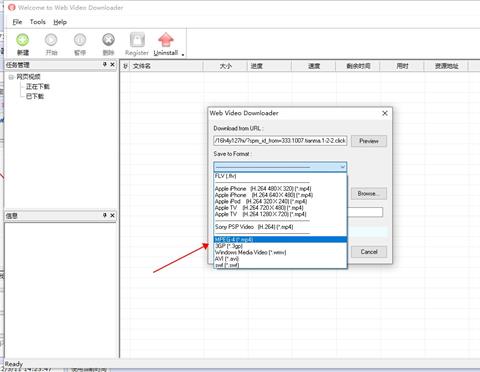
Task: Choose 3GP (*.3gp) format option
Action: pyautogui.click(x=280, y=246)
